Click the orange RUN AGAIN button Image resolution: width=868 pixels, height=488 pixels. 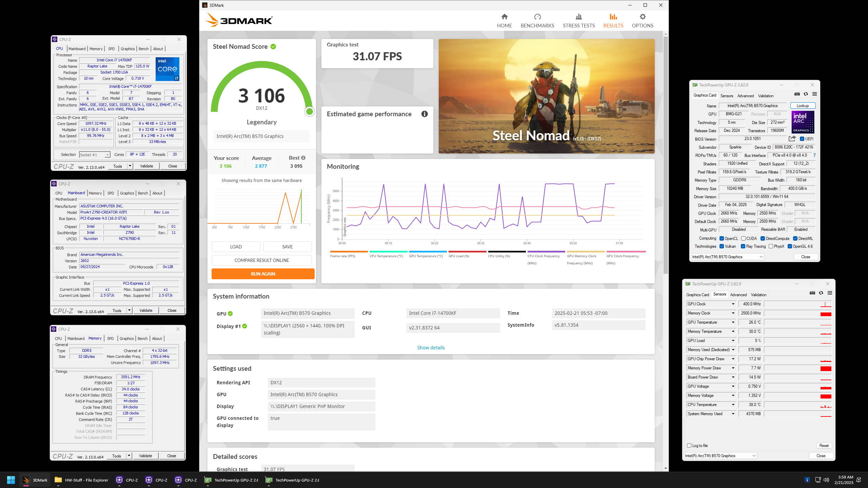(x=263, y=274)
